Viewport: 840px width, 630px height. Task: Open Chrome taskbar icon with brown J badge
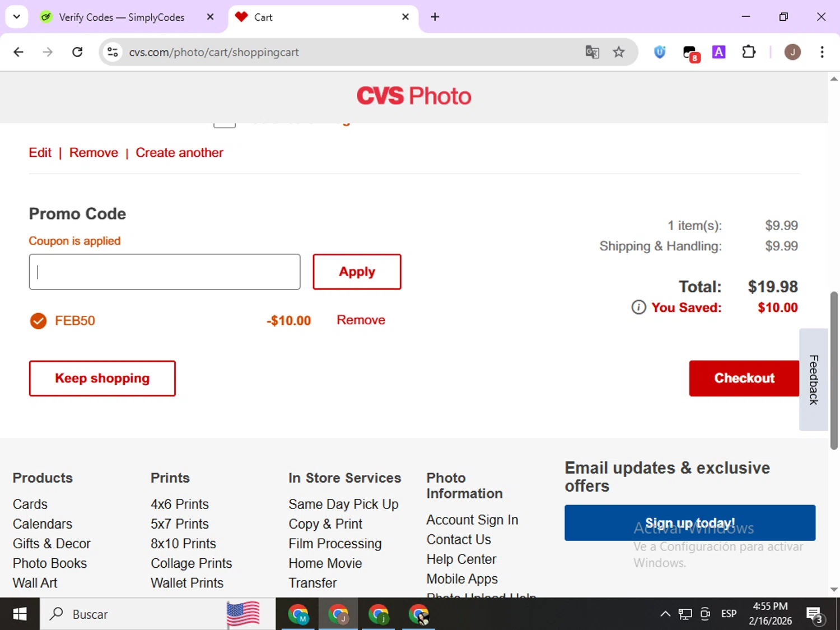338,614
